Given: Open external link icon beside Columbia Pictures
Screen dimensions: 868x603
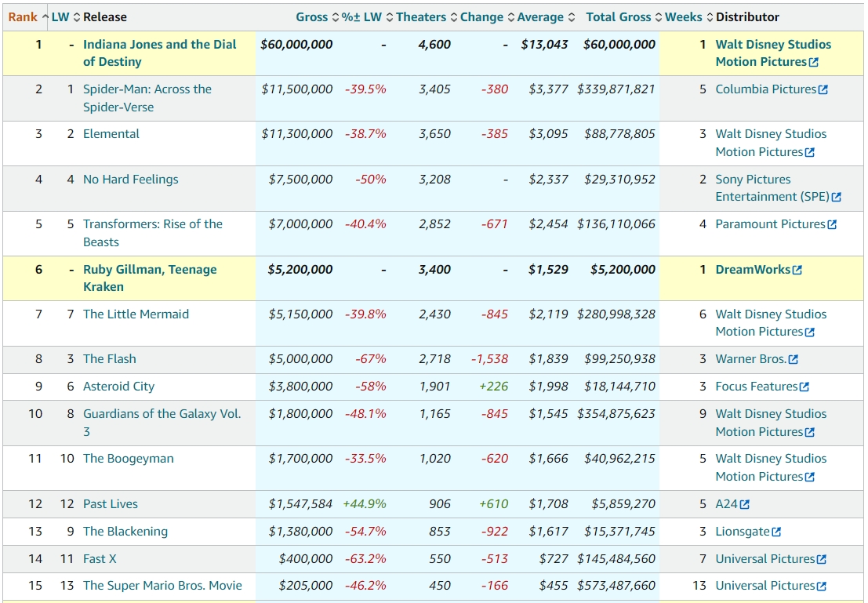Looking at the screenshot, I should tap(823, 89).
